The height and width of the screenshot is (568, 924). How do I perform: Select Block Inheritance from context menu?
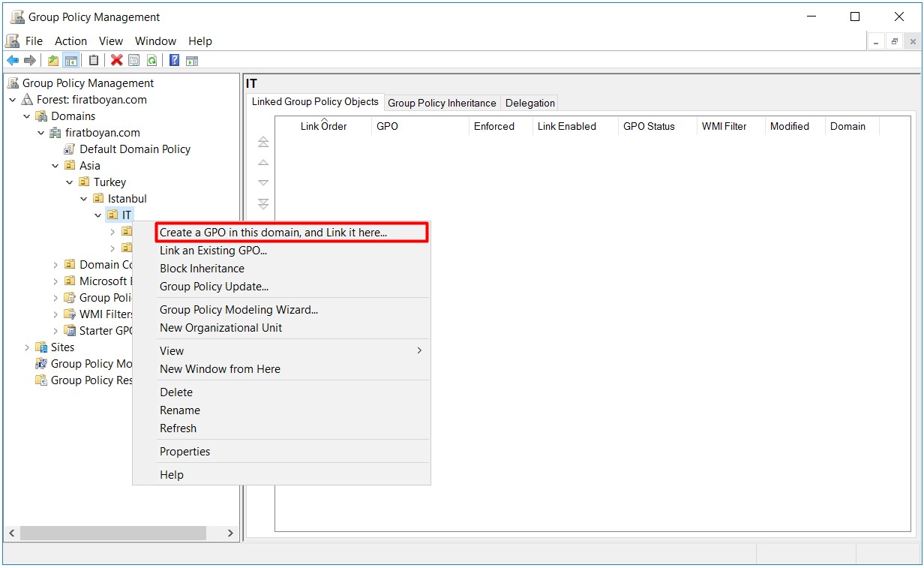[281, 269]
